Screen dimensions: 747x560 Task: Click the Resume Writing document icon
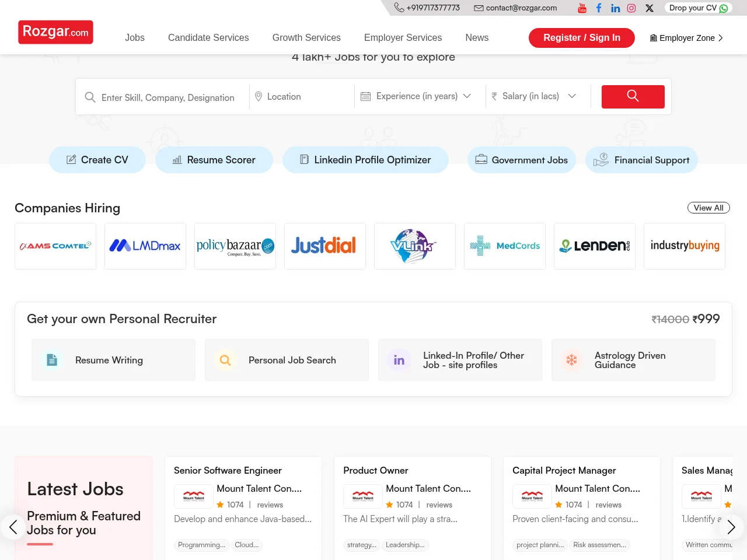tap(52, 360)
